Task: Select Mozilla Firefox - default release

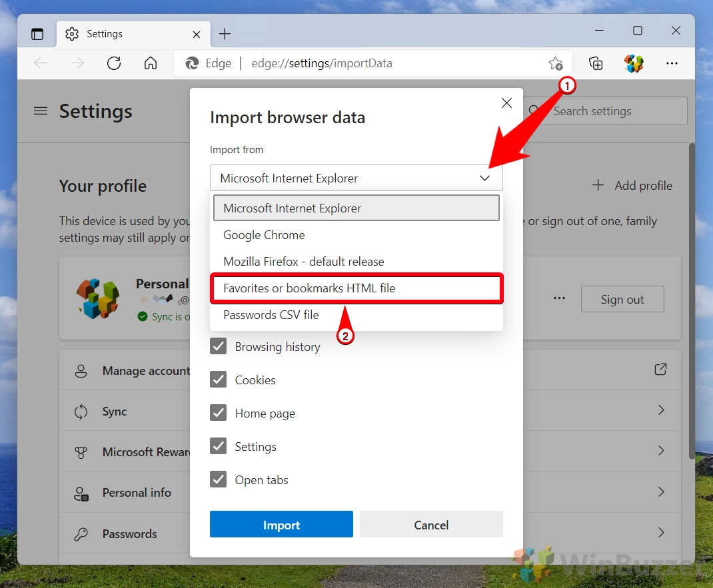Action: pyautogui.click(x=356, y=262)
